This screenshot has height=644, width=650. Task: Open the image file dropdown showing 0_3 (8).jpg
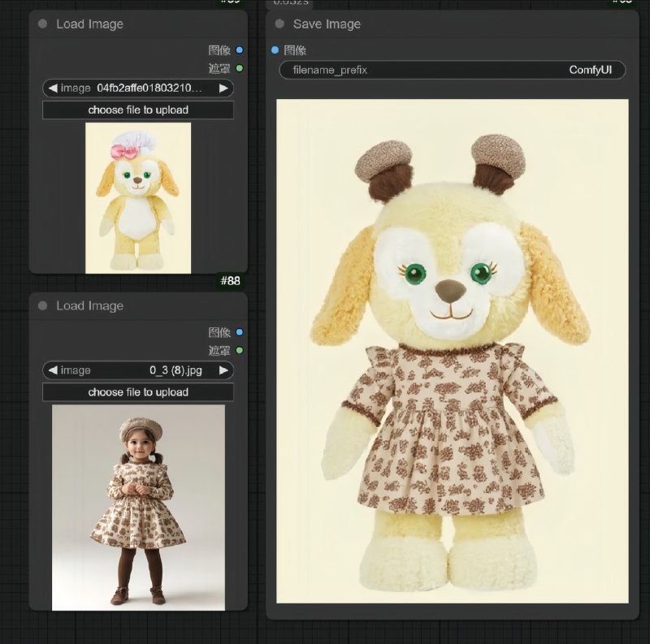coord(138,370)
